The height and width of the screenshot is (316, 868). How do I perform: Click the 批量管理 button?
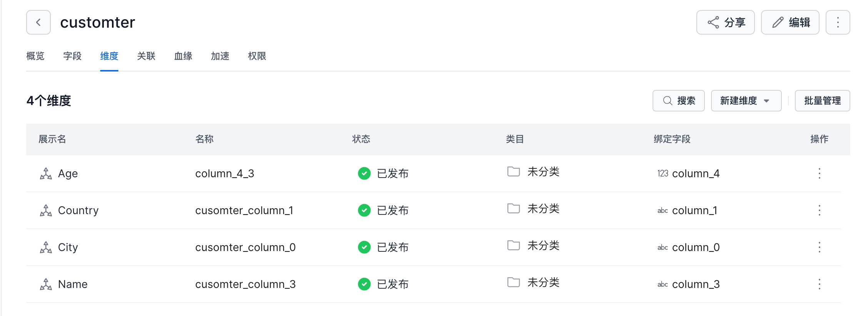[x=822, y=101]
